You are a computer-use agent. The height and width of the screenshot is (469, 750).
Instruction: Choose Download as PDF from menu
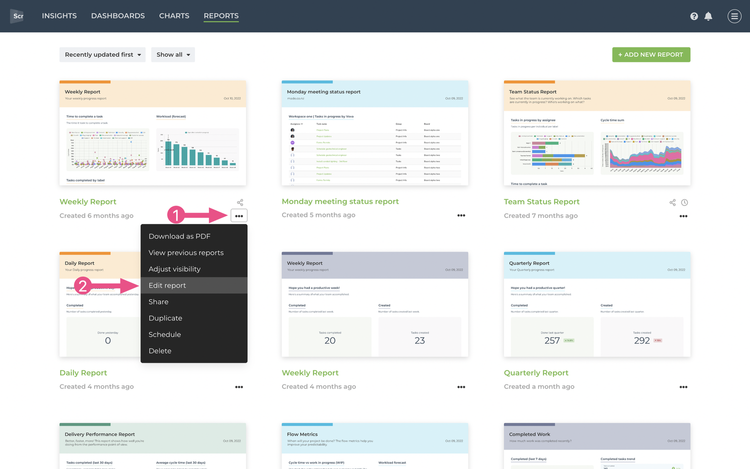[194, 236]
